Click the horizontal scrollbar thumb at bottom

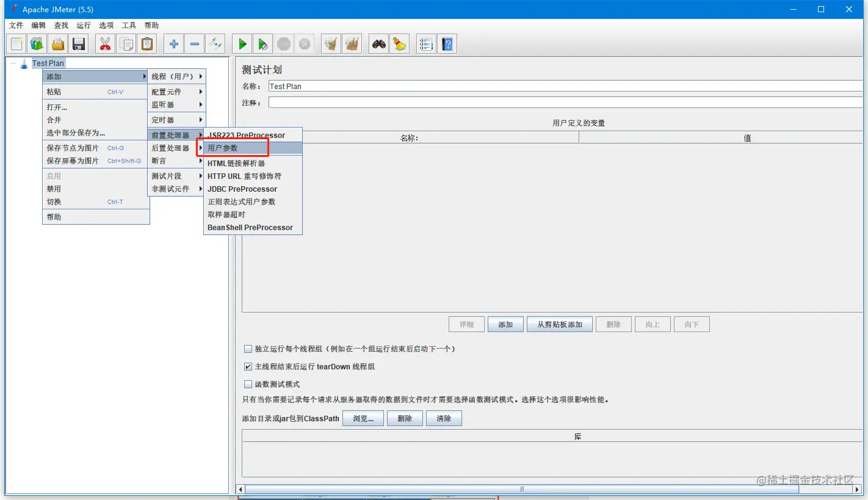(522, 489)
